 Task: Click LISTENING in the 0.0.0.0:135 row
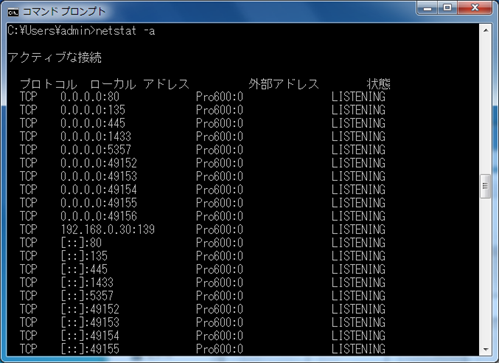point(358,110)
